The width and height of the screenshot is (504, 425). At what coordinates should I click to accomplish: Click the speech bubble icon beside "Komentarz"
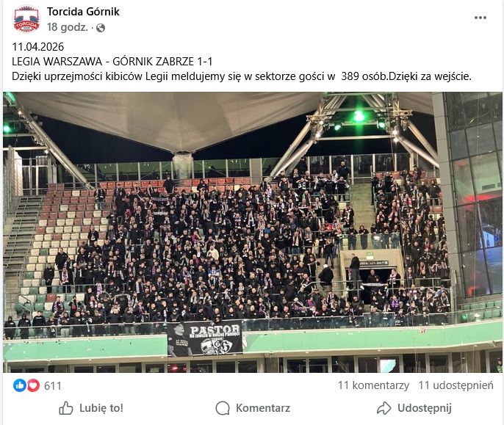click(223, 408)
